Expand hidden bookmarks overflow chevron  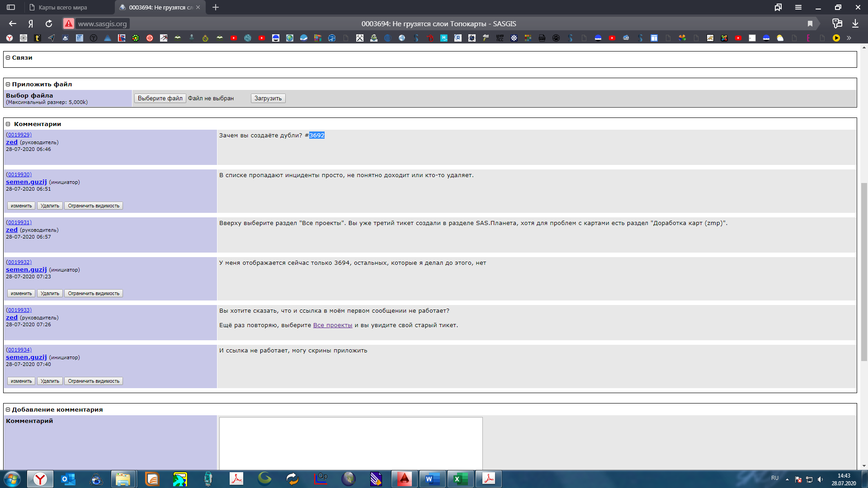(849, 38)
